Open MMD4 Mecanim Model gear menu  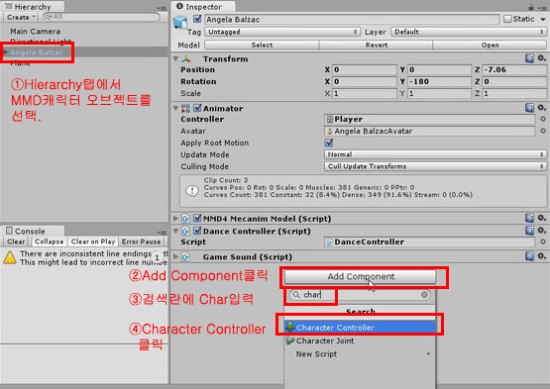(x=542, y=218)
